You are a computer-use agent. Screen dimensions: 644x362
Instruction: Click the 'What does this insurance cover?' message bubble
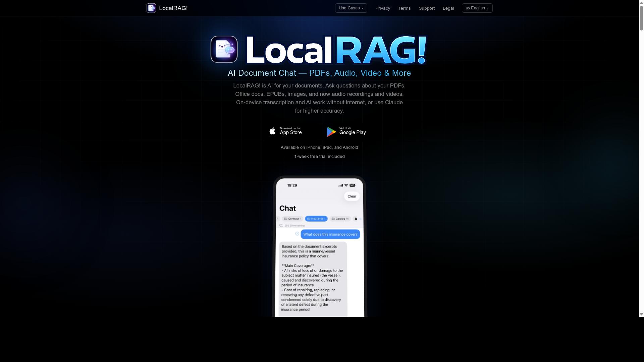coord(330,234)
